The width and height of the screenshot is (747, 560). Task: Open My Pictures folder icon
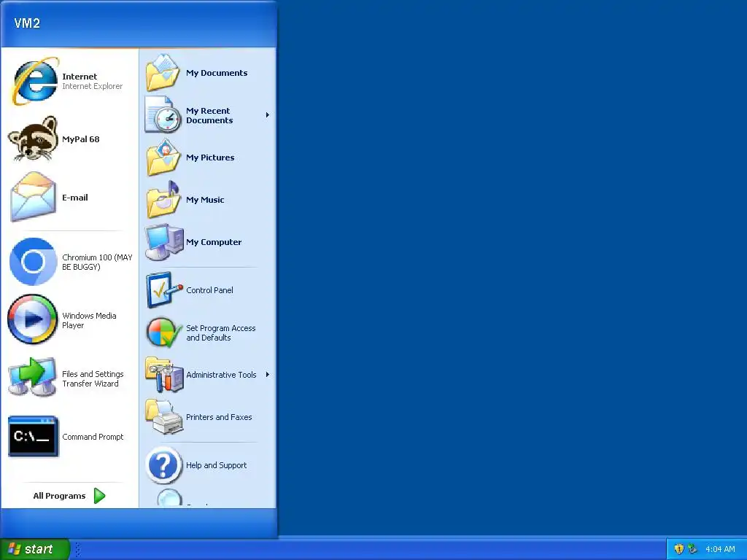point(163,157)
